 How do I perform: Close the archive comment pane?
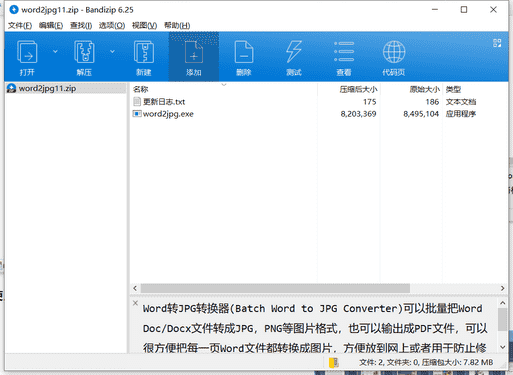click(135, 303)
